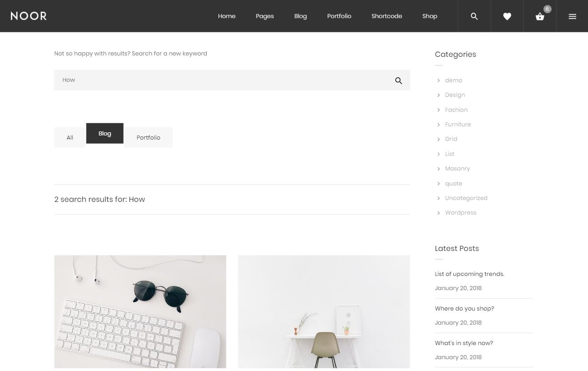This screenshot has width=588, height=371.
Task: Open post 'What's in style now?'
Action: click(x=464, y=343)
